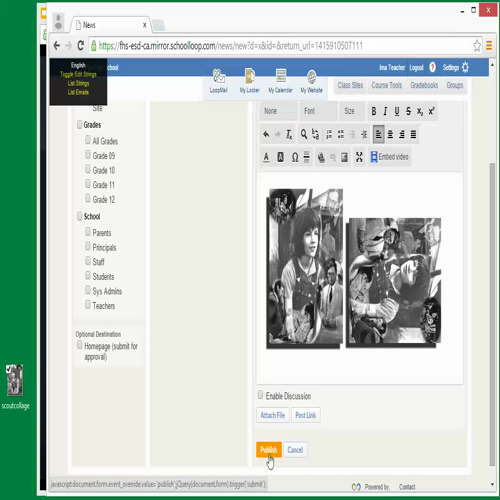The height and width of the screenshot is (500, 500).
Task: Open the Gradebooks menu
Action: (x=424, y=86)
